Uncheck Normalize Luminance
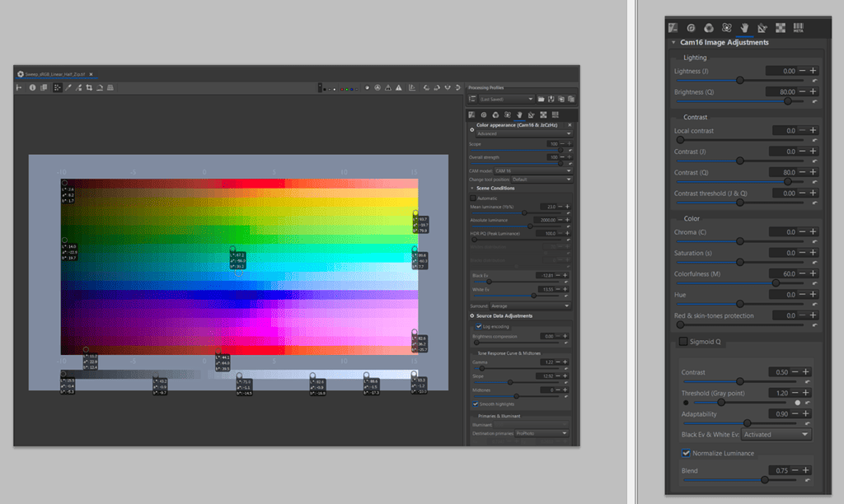Image resolution: width=844 pixels, height=504 pixels. 686,453
